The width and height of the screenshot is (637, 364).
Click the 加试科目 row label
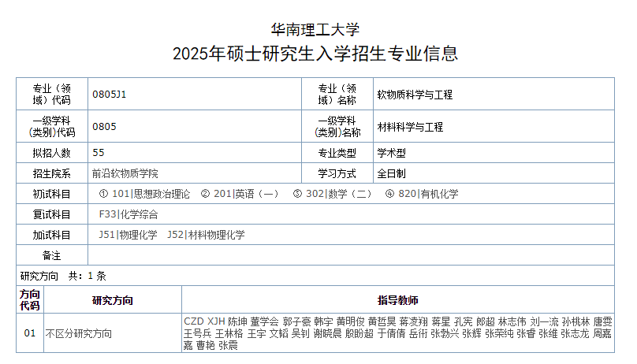point(51,235)
